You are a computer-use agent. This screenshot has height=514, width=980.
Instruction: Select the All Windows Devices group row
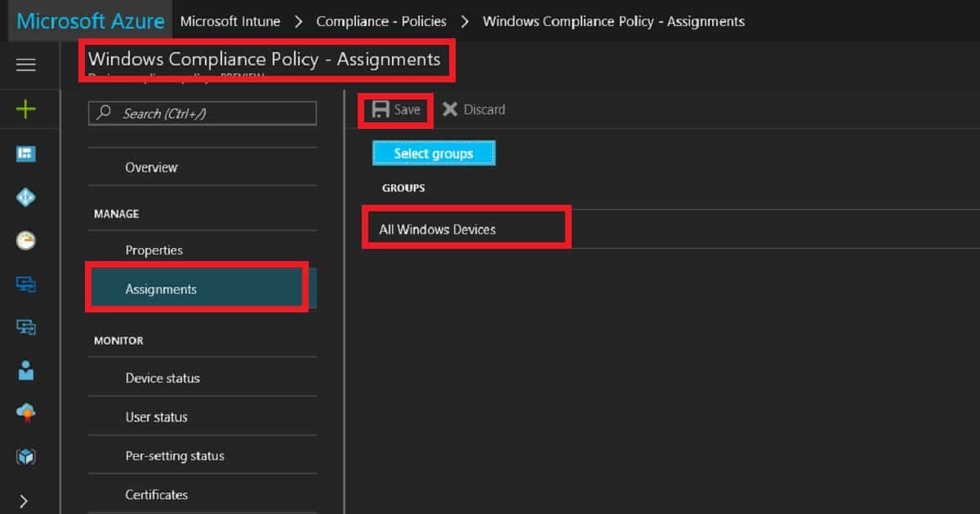(670, 229)
